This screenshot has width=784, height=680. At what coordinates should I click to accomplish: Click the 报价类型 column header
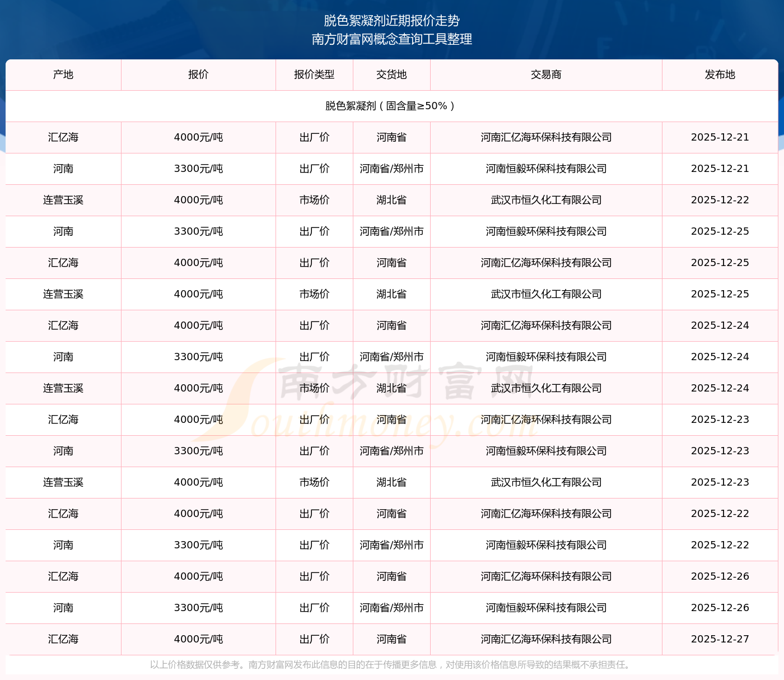[314, 74]
